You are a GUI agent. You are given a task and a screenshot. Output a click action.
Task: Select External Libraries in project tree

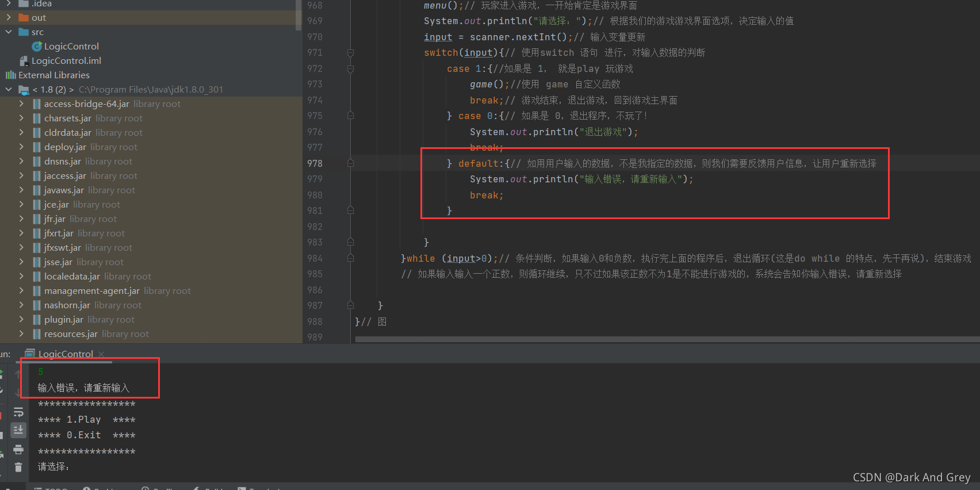pos(54,75)
